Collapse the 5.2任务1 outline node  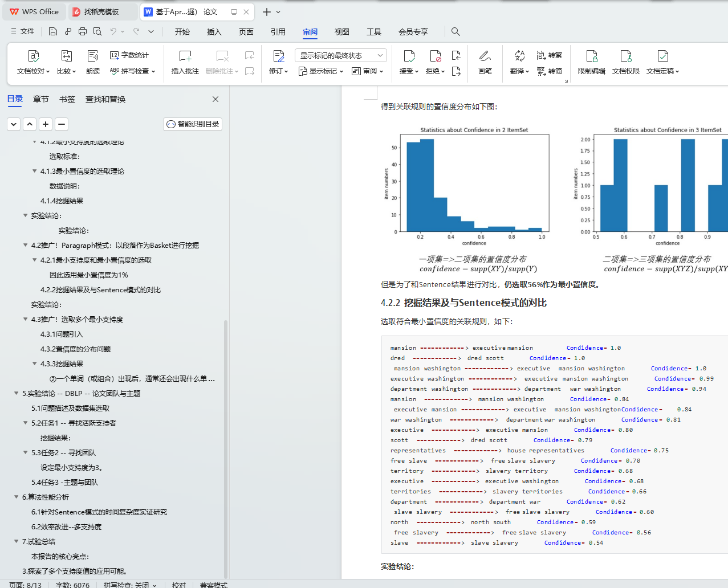click(x=26, y=423)
